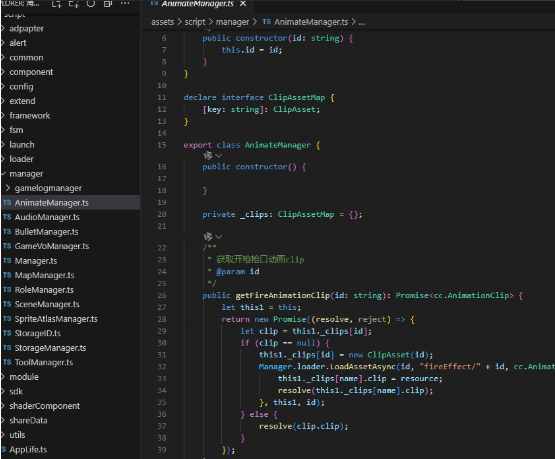
Task: Expand the shaderComponent folder
Action: (44, 406)
